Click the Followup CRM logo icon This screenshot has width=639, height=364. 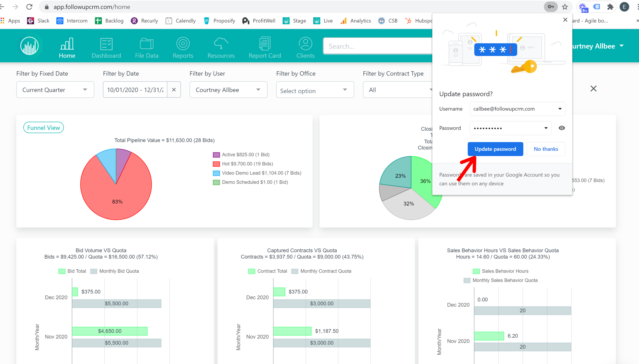pos(30,46)
